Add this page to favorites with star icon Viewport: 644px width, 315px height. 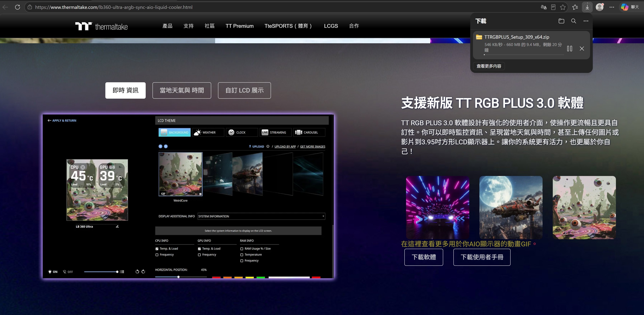click(563, 7)
